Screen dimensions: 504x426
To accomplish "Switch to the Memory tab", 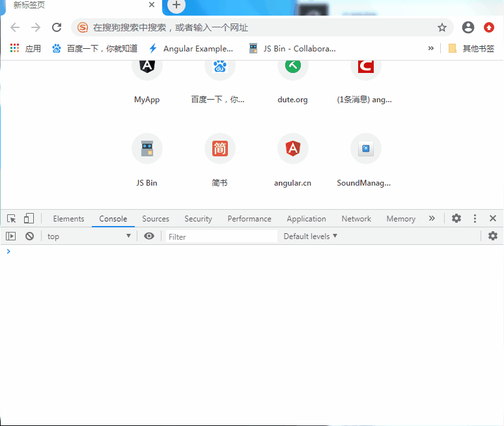I will [x=401, y=219].
